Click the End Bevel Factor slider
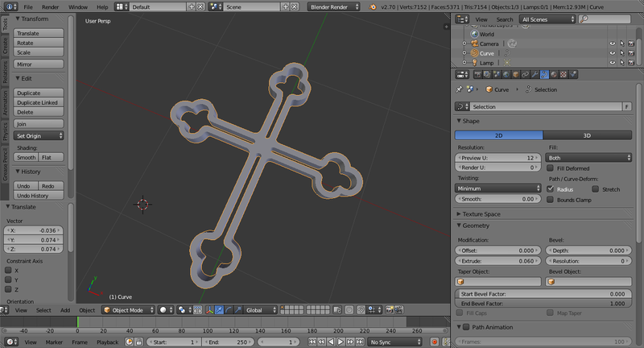The height and width of the screenshot is (348, 644). click(543, 303)
